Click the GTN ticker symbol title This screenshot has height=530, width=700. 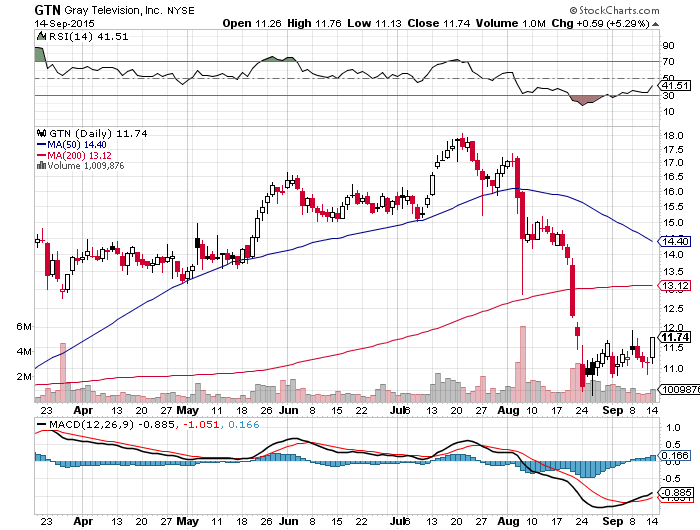pyautogui.click(x=47, y=10)
